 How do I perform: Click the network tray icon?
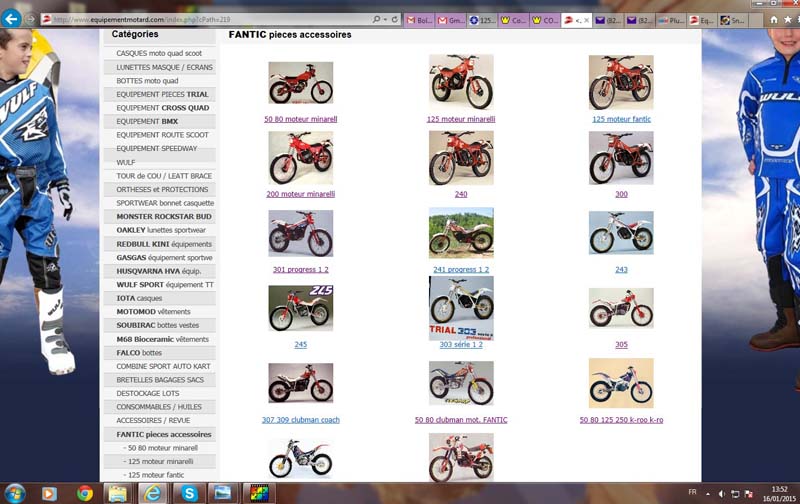coord(735,494)
